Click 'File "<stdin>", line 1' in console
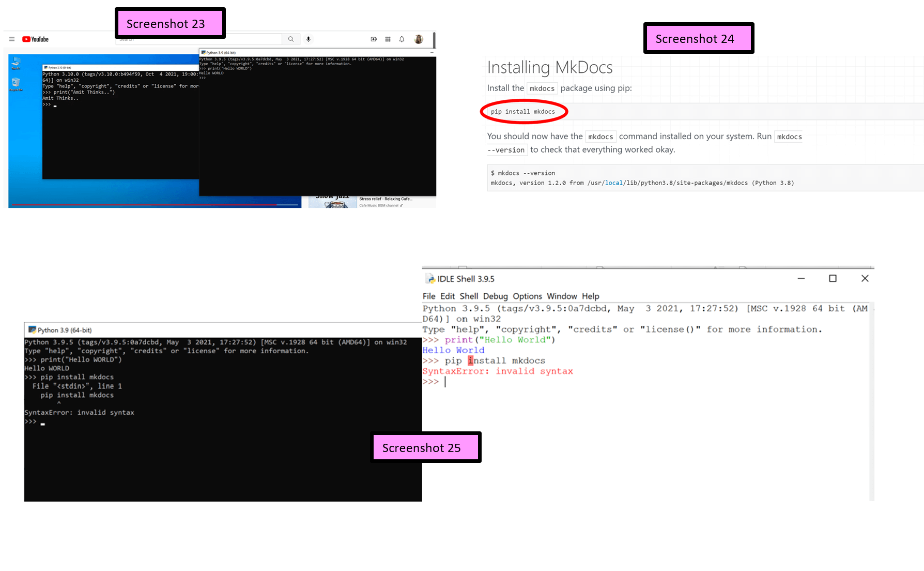 click(77, 386)
